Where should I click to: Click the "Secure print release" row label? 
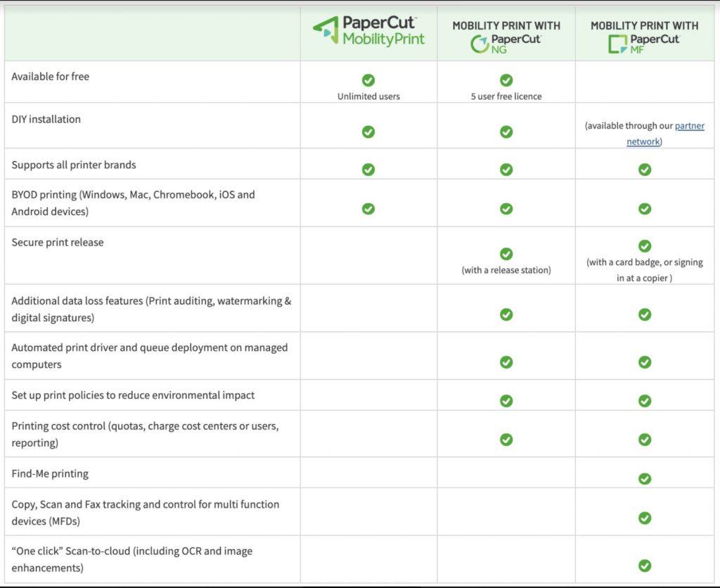pos(58,243)
